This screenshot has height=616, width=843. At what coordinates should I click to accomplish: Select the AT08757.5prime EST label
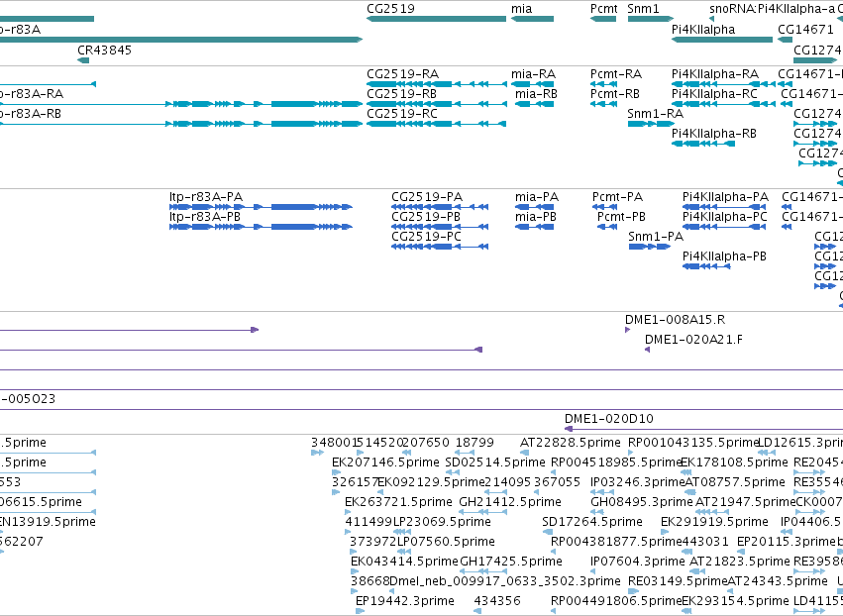(735, 482)
